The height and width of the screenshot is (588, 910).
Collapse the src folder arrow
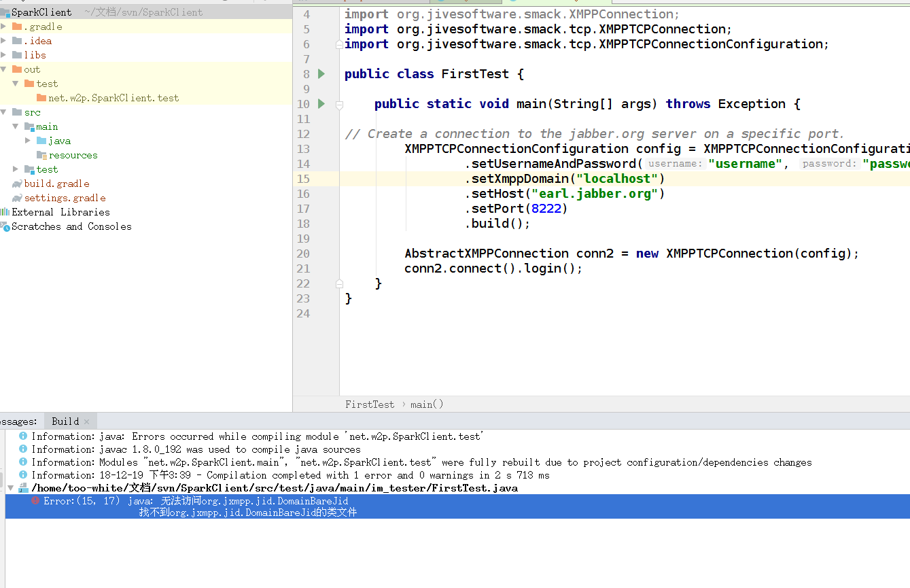[x=4, y=112]
